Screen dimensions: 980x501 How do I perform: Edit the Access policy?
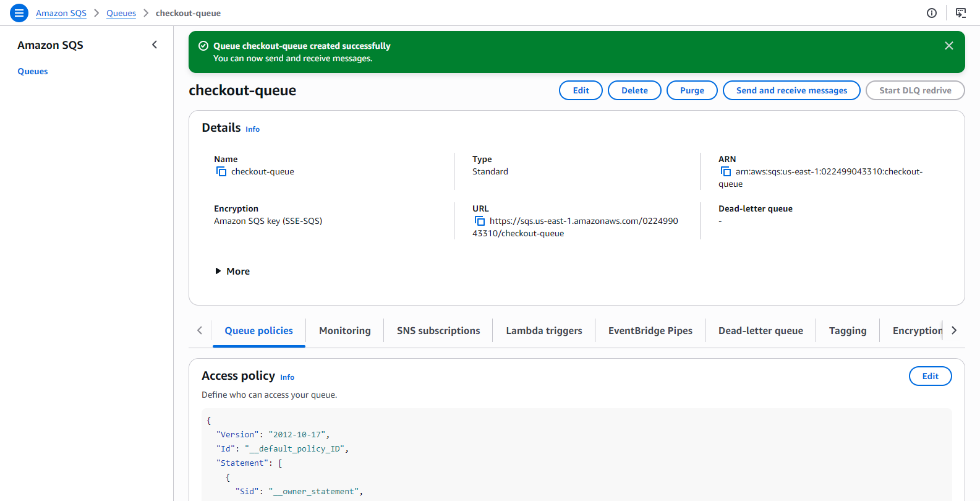point(930,376)
